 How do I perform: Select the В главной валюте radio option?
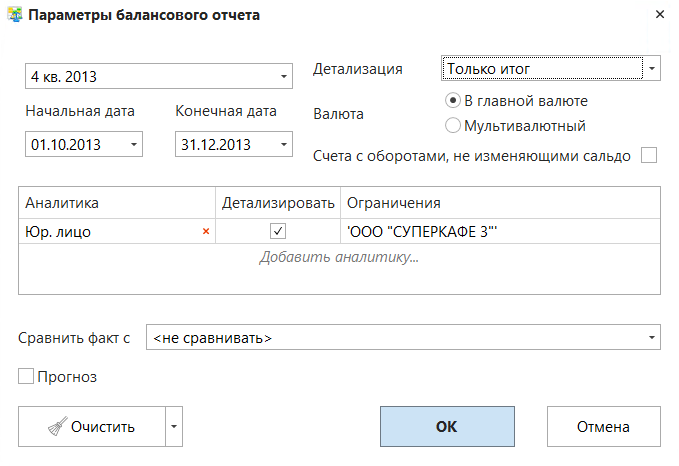(452, 101)
